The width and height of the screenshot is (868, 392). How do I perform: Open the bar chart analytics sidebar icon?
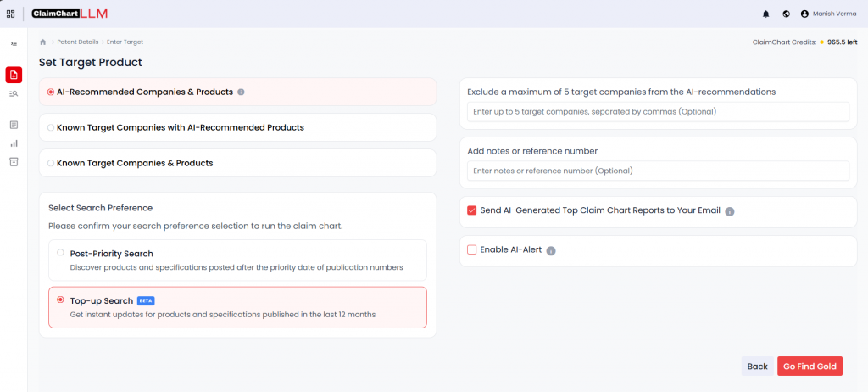(x=14, y=143)
